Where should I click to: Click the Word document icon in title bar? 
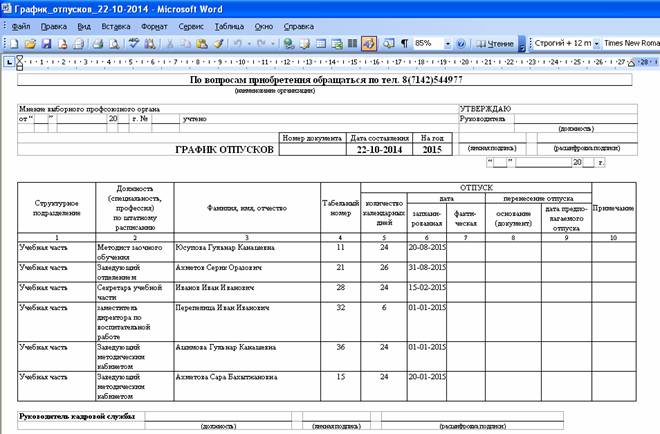click(6, 8)
